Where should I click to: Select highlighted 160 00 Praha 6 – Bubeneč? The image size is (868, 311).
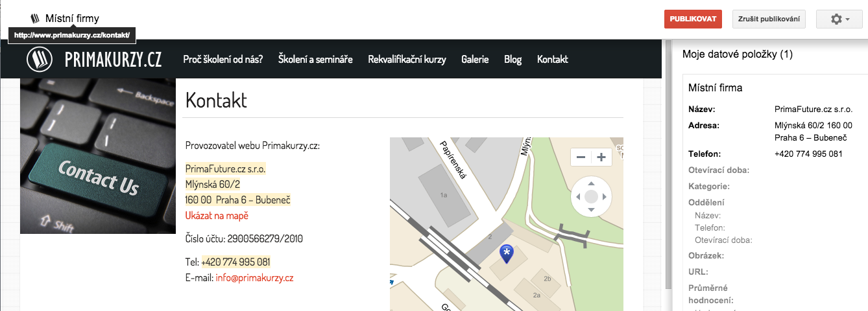click(x=238, y=200)
